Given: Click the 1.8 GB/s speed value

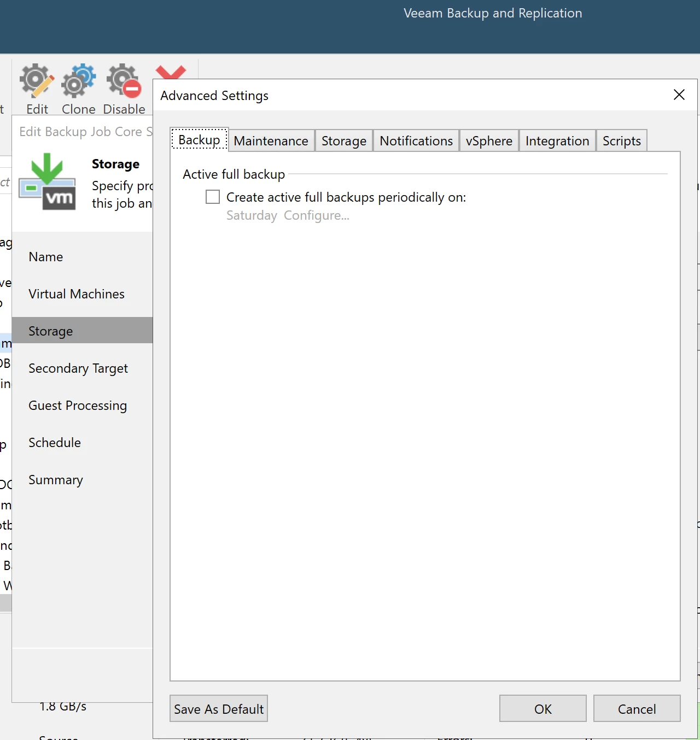Looking at the screenshot, I should coord(63,707).
